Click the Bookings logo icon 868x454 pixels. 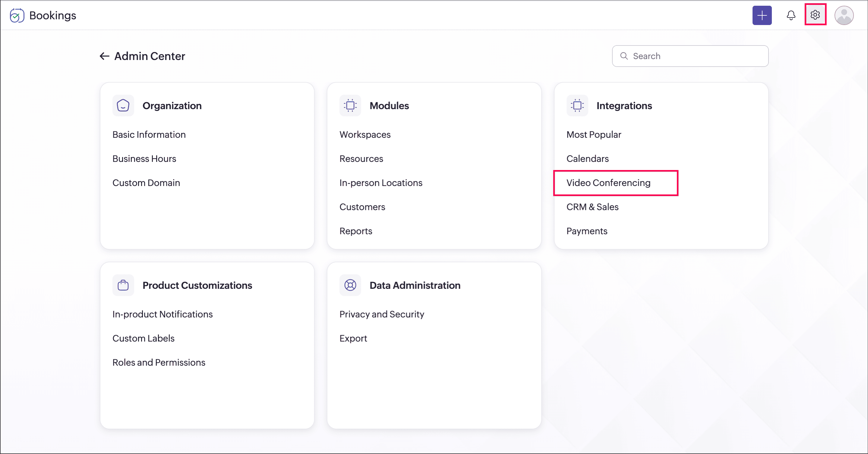tap(17, 15)
